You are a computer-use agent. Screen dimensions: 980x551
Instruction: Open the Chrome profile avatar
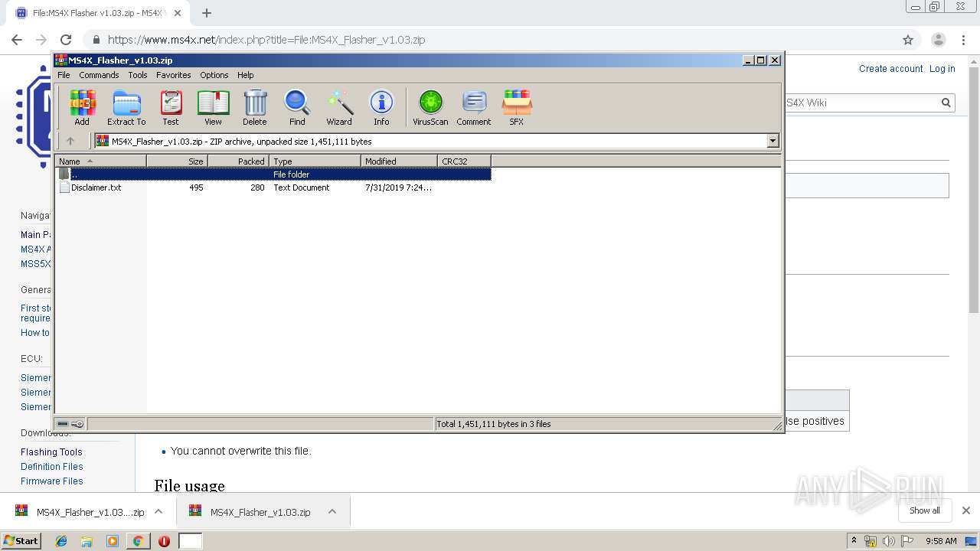(938, 40)
